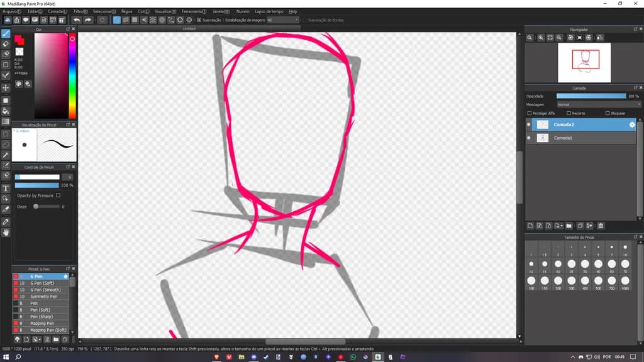Image resolution: width=644 pixels, height=362 pixels.
Task: Hide the Camada1 layer visibility dot
Action: pyautogui.click(x=528, y=138)
